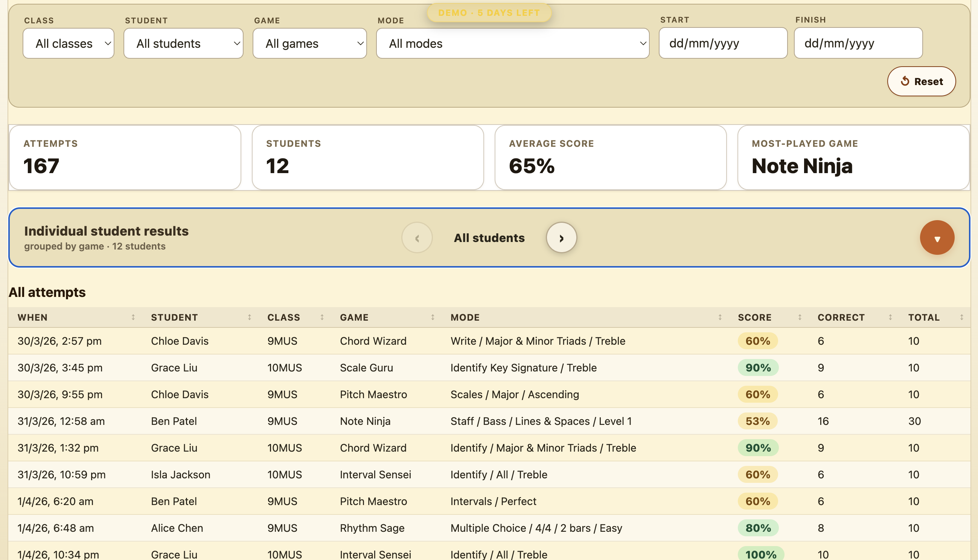
Task: Click the Staff / Bass / Lines & Spaces / Level 1 cell
Action: coord(541,421)
